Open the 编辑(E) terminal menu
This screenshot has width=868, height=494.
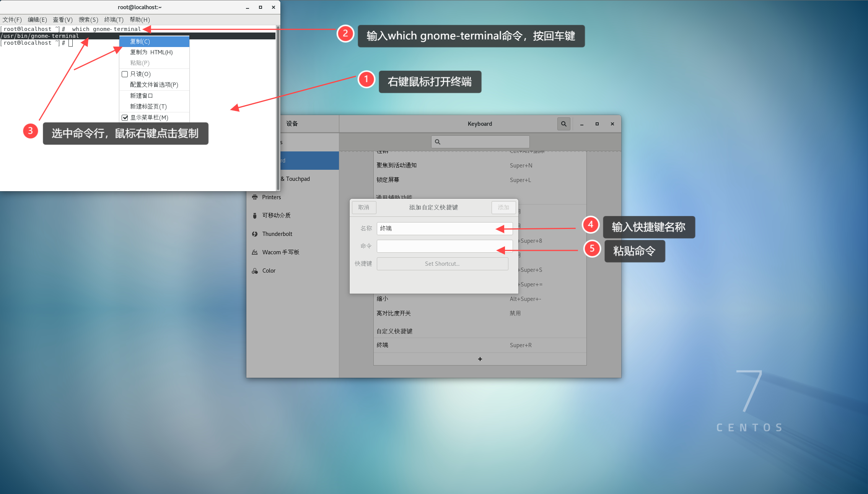[x=37, y=19]
